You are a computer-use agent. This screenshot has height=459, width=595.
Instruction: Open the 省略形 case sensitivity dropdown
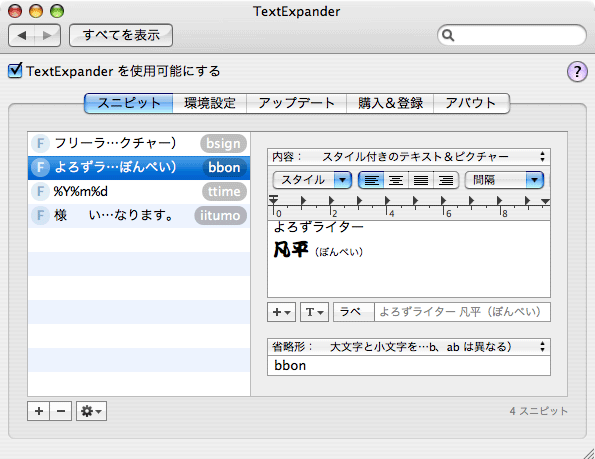[x=409, y=347]
